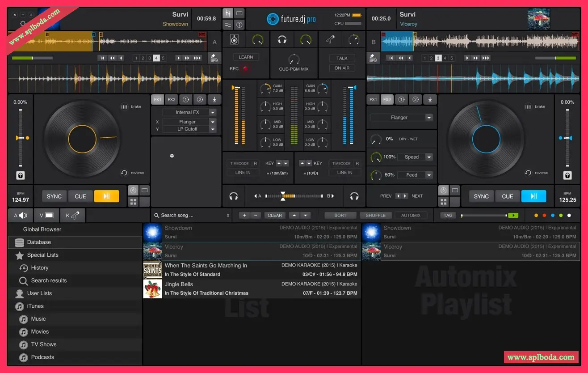The image size is (588, 373).
Task: Click the padlock icon under the left pitch slider
Action: coord(21,175)
